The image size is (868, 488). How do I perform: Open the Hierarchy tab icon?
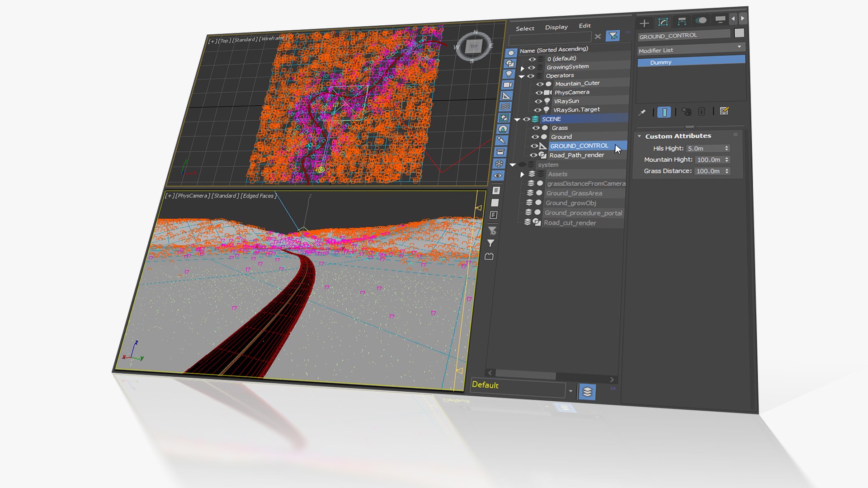682,21
